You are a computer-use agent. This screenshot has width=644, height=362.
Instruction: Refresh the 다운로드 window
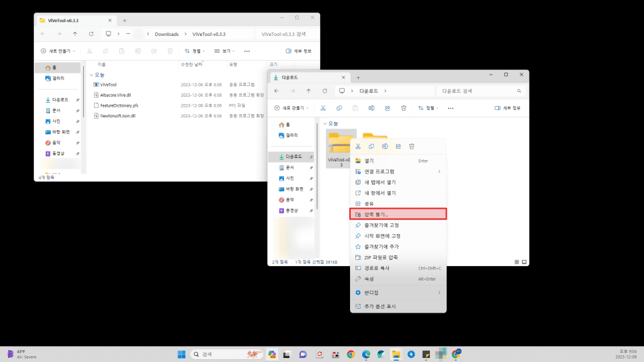pos(325,91)
